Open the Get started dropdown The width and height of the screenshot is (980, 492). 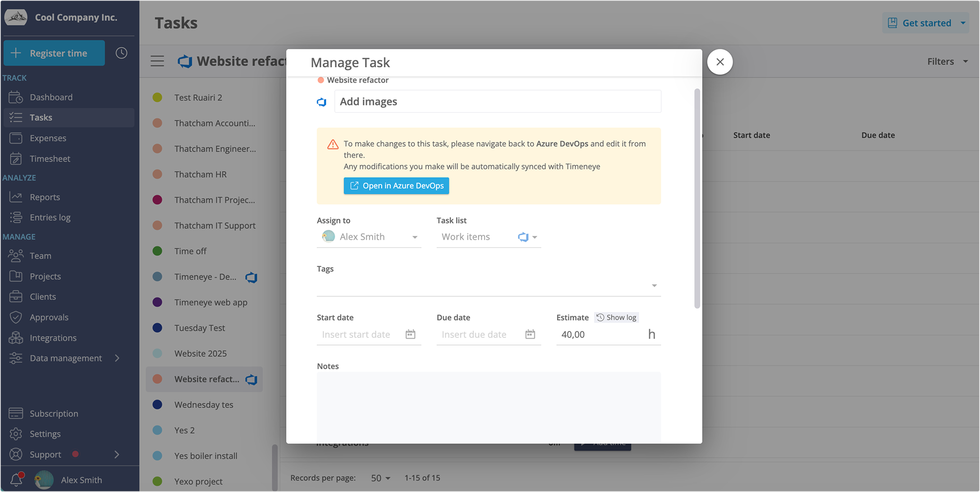(x=963, y=22)
